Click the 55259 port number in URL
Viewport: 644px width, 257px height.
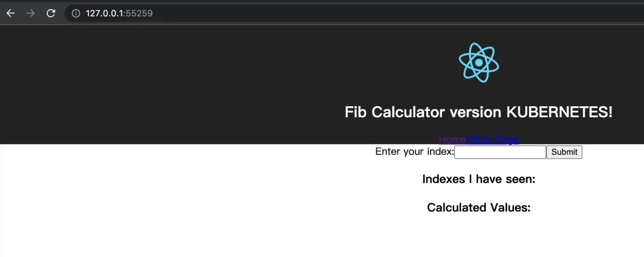[139, 13]
